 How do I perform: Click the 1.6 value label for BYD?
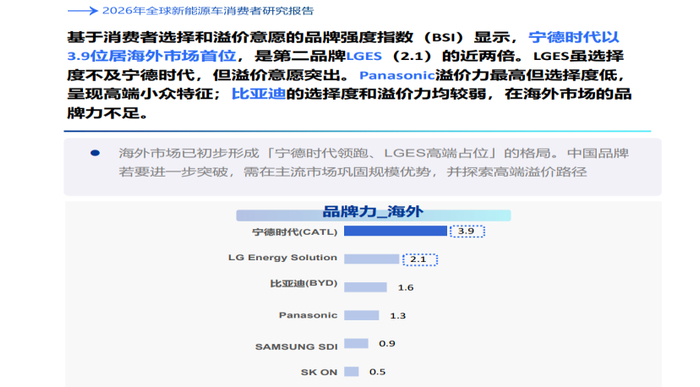point(406,288)
